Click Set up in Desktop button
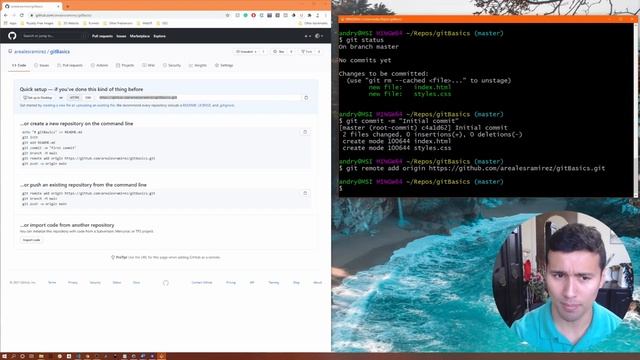This screenshot has width=640, height=360. (38, 98)
